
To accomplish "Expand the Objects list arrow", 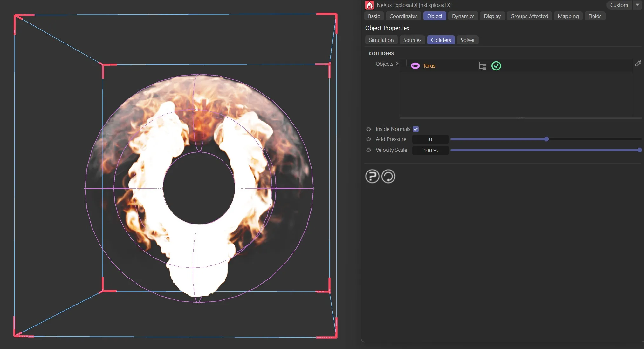I will 397,64.
